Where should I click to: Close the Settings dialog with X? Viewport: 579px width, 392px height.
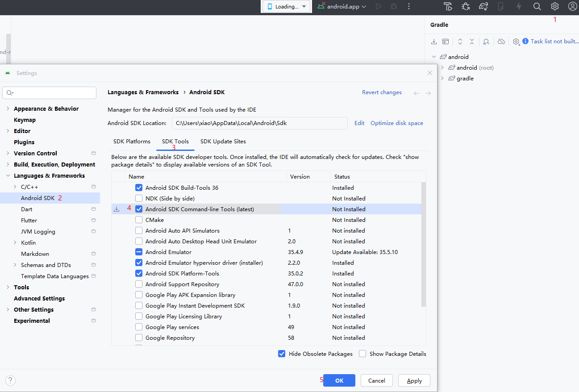pyautogui.click(x=430, y=73)
